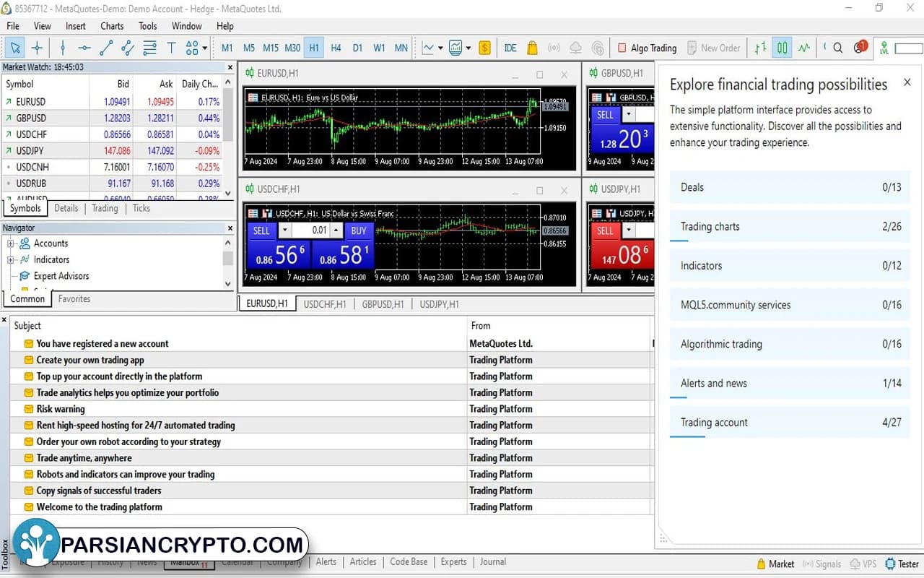The width and height of the screenshot is (924, 578).
Task: Select the text label tool
Action: (x=171, y=48)
